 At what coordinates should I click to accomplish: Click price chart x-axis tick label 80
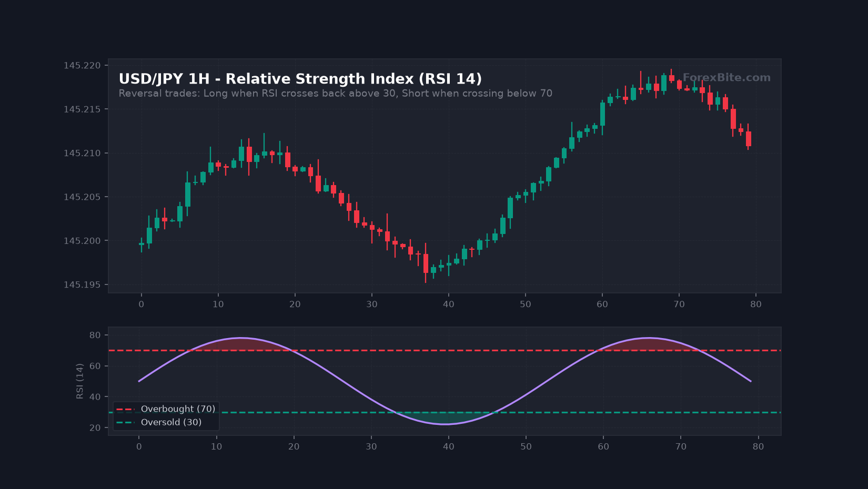[x=756, y=304]
